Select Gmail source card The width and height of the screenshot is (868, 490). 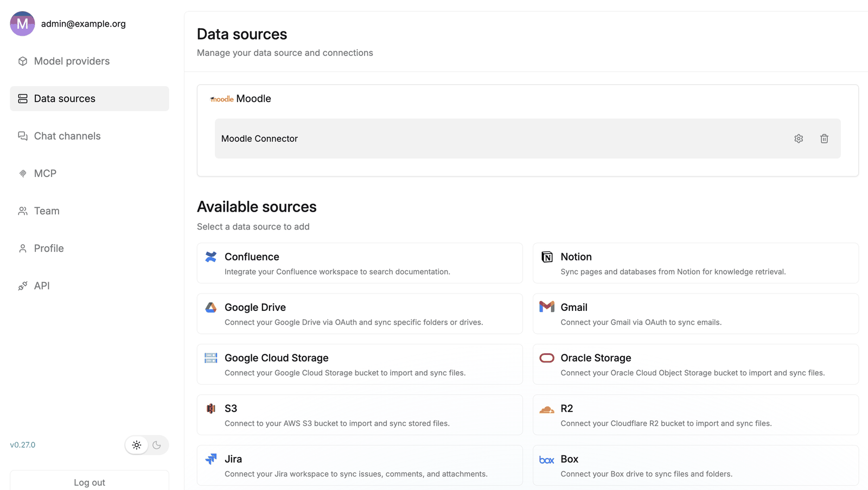695,314
